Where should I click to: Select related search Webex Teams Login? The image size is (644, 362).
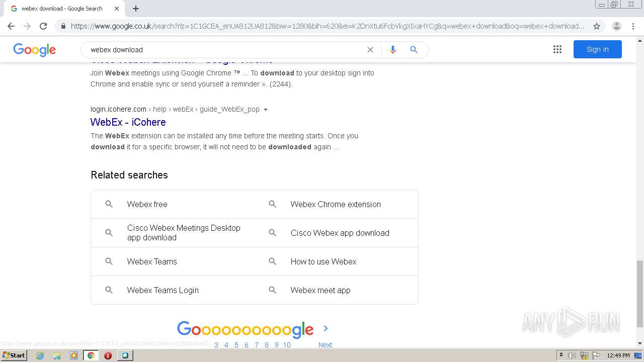(x=163, y=290)
